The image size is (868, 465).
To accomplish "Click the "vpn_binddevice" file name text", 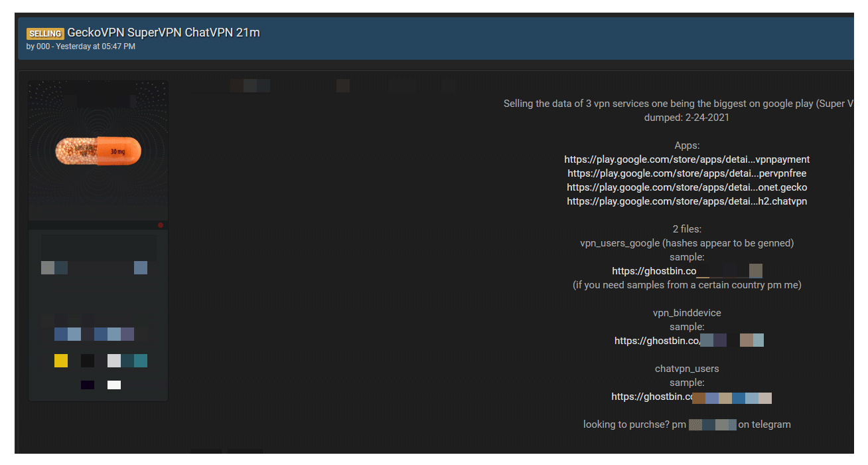I will tap(687, 313).
